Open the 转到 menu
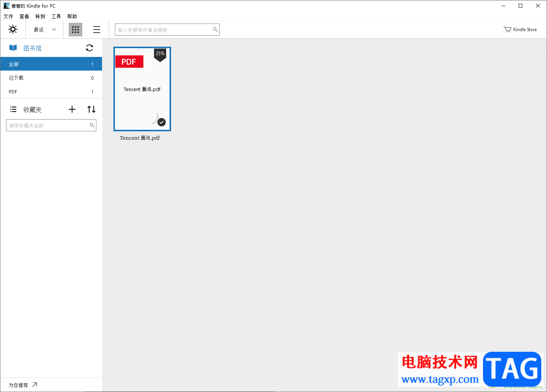 40,16
